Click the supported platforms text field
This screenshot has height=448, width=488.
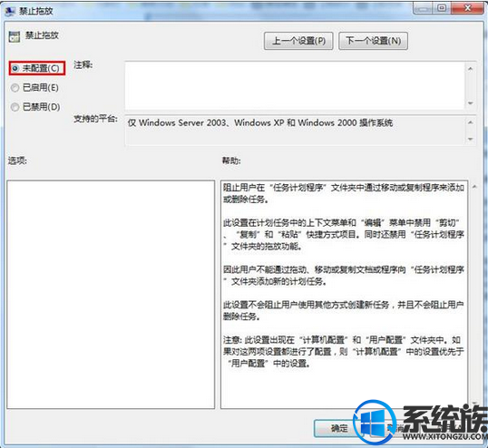click(295, 131)
